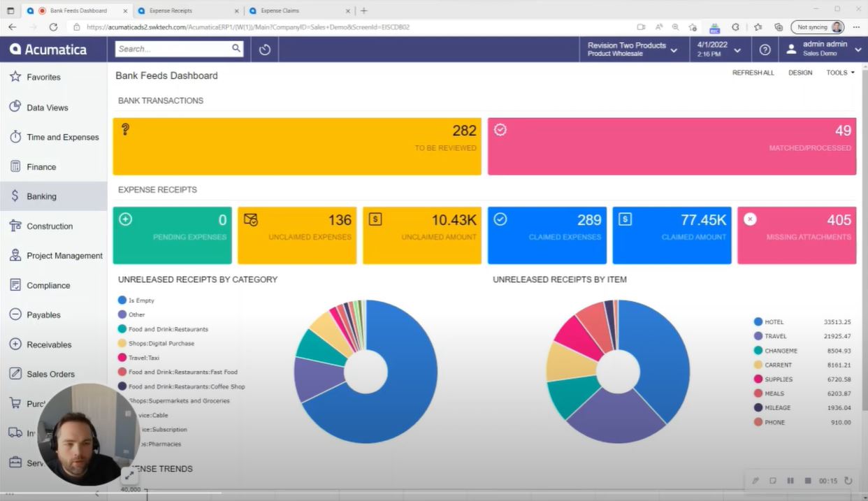Open the 282 To Be Reviewed tile
868x501 pixels.
(297, 146)
